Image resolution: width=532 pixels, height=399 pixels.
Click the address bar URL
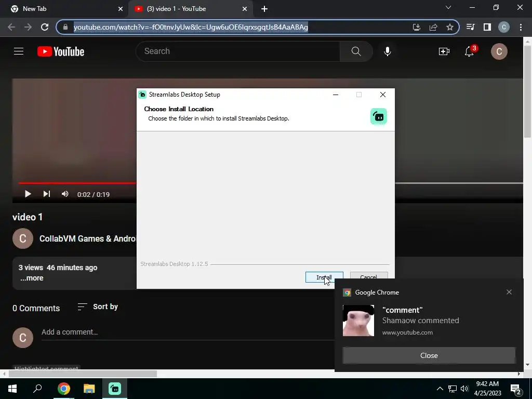191,27
